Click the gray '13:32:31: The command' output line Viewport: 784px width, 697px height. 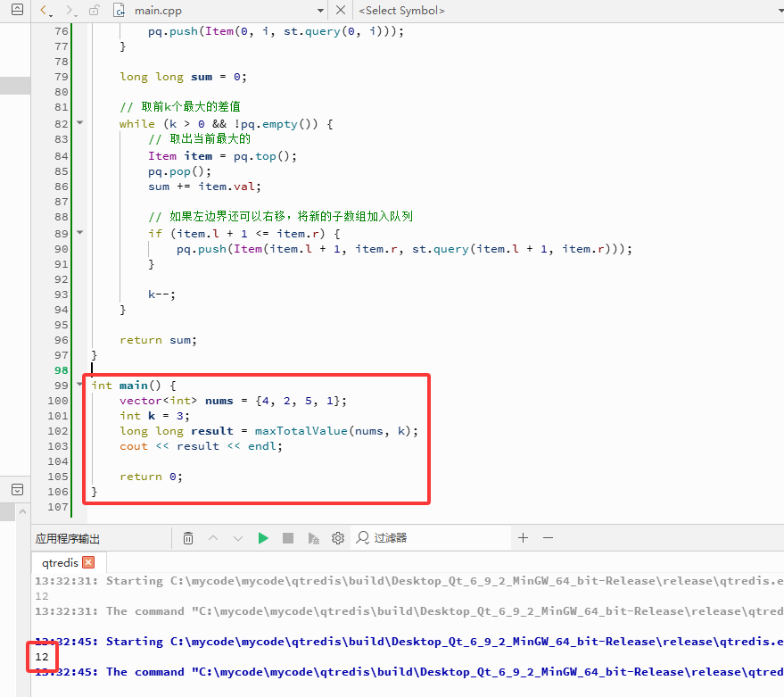pyautogui.click(x=409, y=611)
